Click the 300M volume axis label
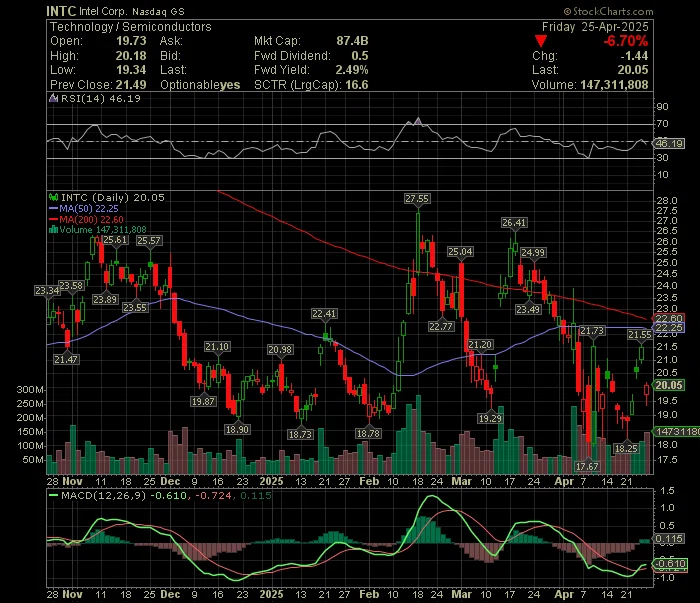The image size is (700, 603). (30, 390)
